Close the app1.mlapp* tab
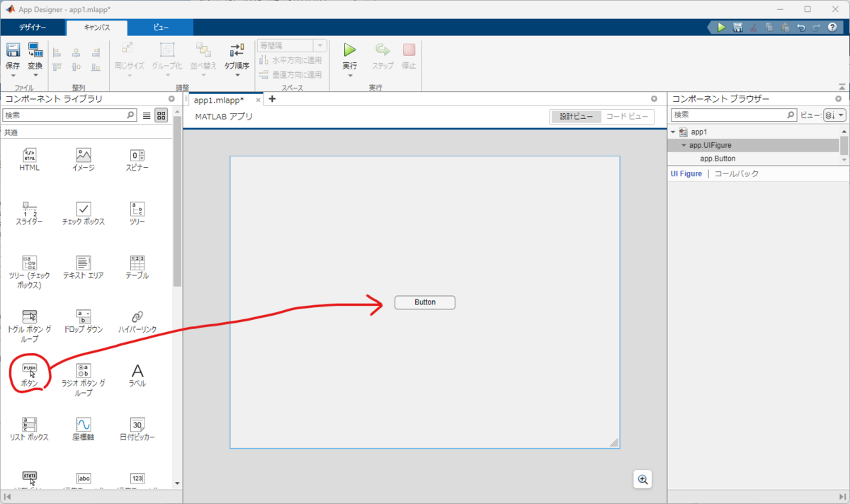The height and width of the screenshot is (504, 850). point(258,100)
